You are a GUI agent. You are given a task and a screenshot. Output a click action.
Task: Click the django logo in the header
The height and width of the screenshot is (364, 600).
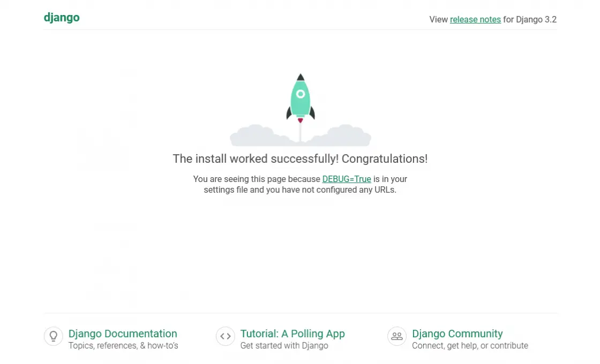tap(62, 18)
